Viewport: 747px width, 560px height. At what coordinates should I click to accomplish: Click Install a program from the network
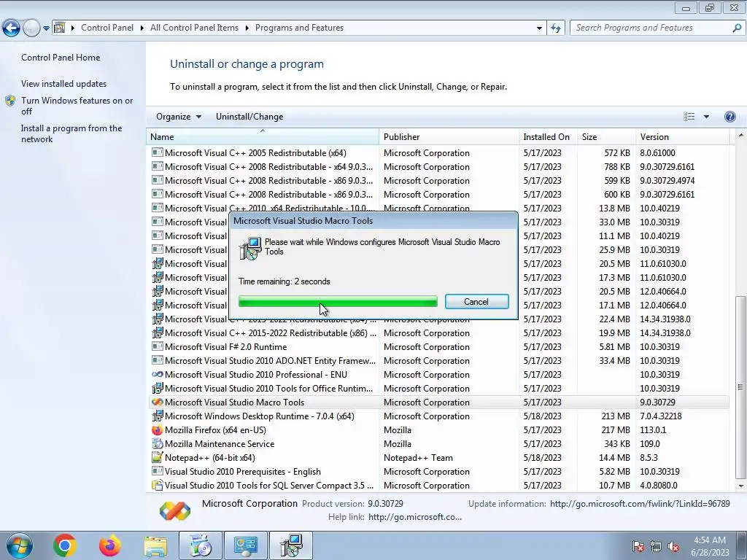point(71,133)
